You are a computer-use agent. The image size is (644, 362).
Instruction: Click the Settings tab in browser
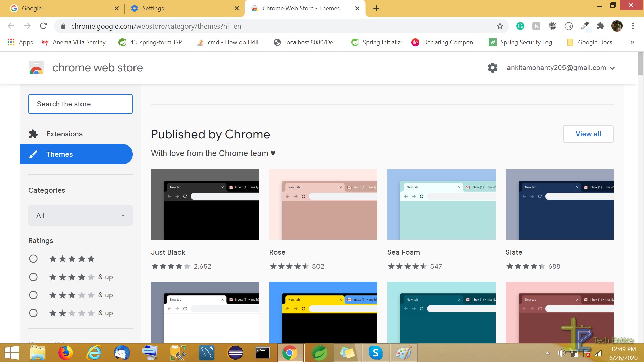153,8
